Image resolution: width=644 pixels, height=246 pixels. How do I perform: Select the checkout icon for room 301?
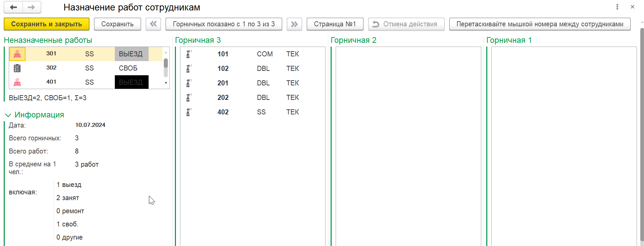(x=17, y=54)
